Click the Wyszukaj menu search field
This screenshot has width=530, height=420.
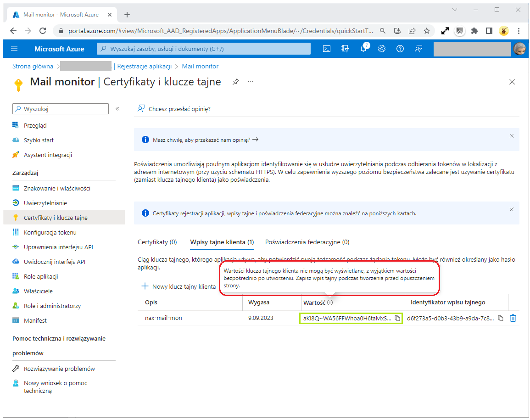(x=61, y=109)
